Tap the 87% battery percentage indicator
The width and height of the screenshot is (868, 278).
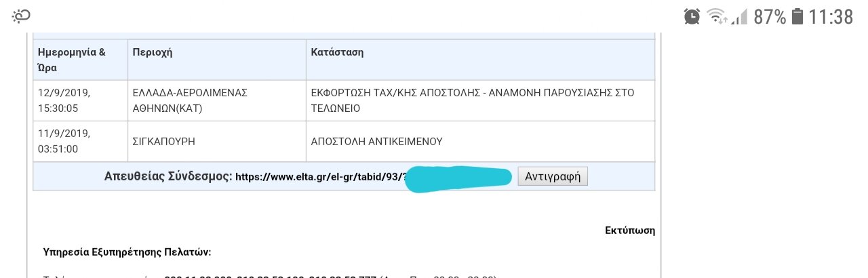[770, 16]
